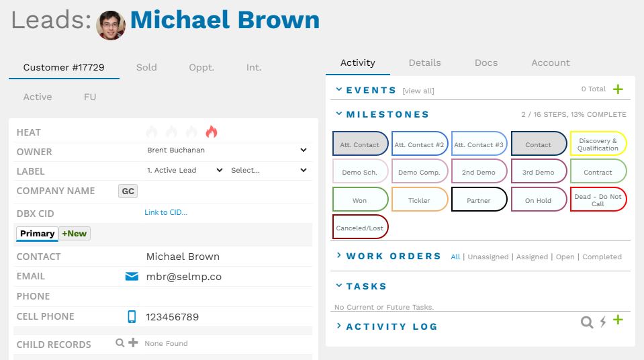Expand the Work Orders section

point(393,256)
